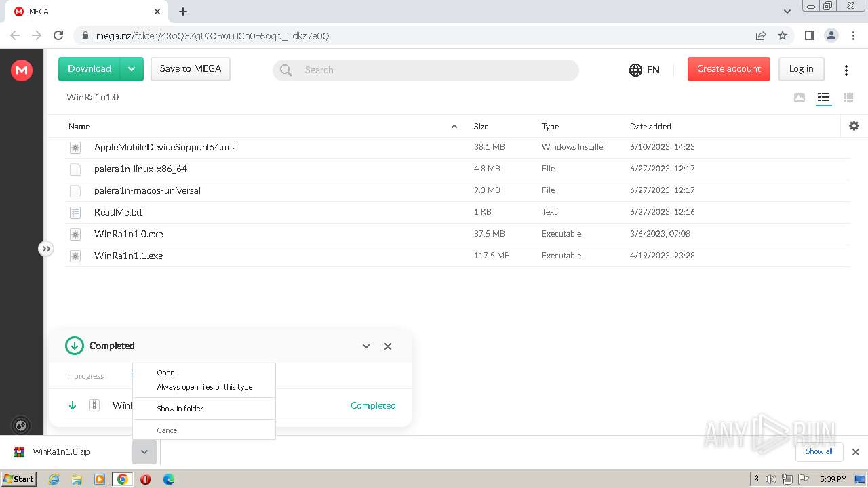Switch to thumbnail grid view
Screen dimensions: 868x488
click(848, 98)
